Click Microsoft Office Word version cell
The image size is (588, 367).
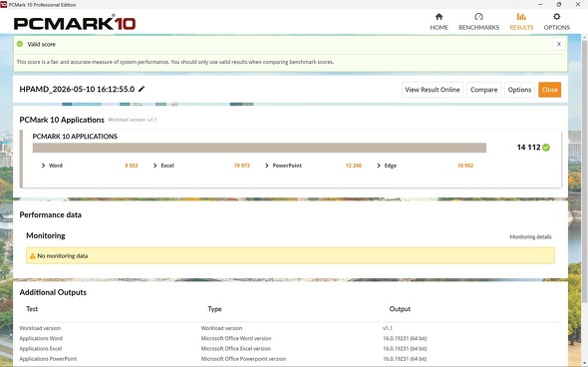236,338
